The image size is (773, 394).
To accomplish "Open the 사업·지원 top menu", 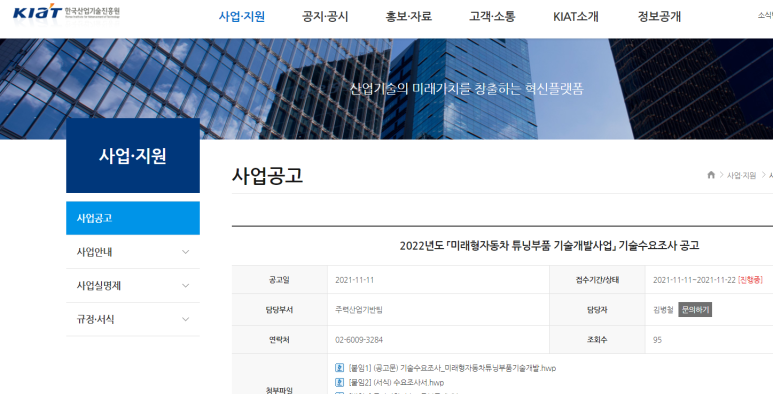I will pos(242,16).
